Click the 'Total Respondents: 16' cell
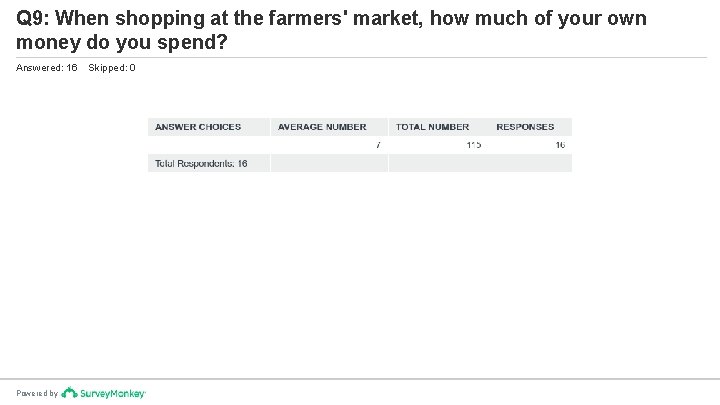This screenshot has height=405, width=720. tap(201, 163)
